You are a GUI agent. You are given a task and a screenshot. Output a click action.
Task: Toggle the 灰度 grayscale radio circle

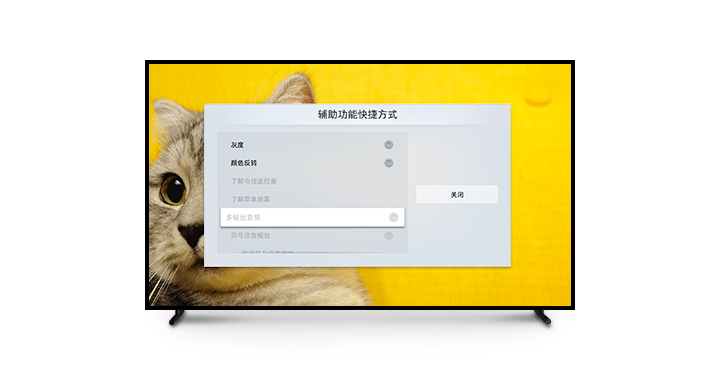tap(389, 145)
